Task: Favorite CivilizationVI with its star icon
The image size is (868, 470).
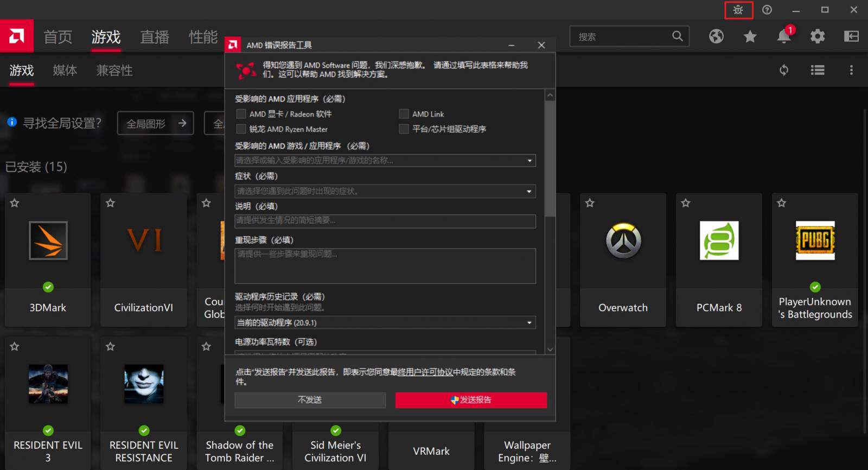Action: (111, 203)
